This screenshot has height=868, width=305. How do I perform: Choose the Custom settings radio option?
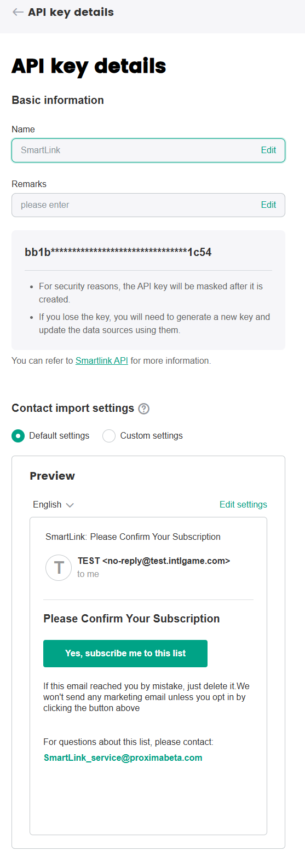coord(109,436)
